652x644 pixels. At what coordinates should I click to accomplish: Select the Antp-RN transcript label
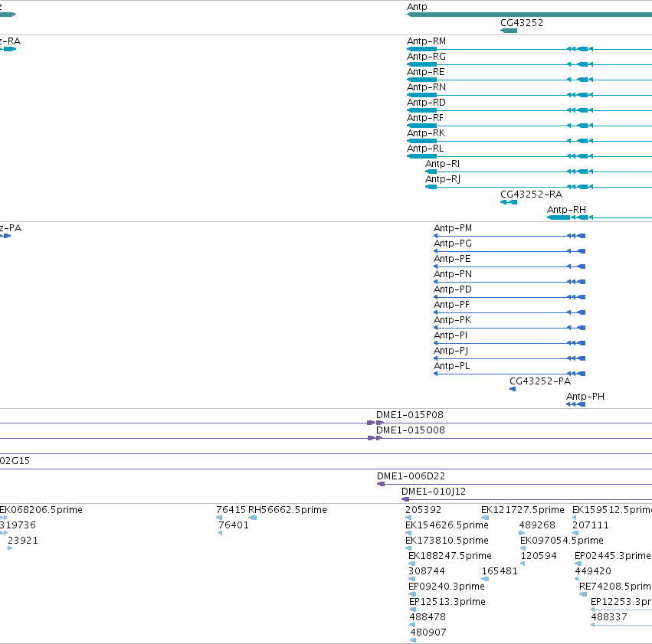click(426, 87)
